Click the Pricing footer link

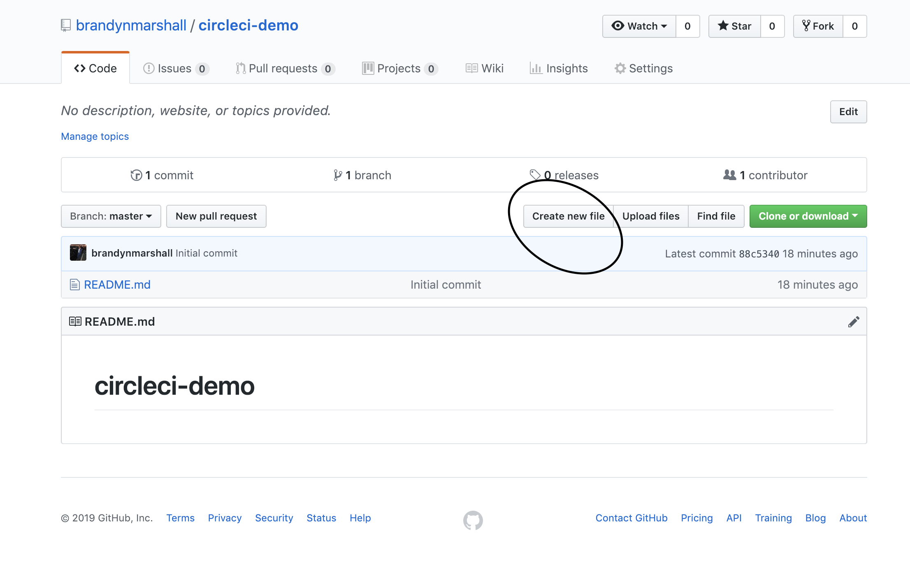point(697,518)
